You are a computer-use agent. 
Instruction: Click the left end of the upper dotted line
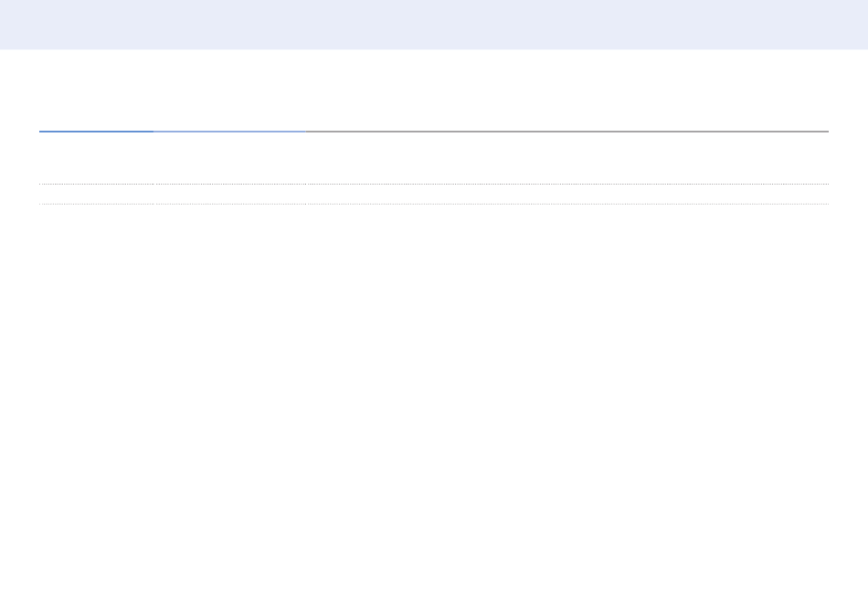pyautogui.click(x=42, y=185)
